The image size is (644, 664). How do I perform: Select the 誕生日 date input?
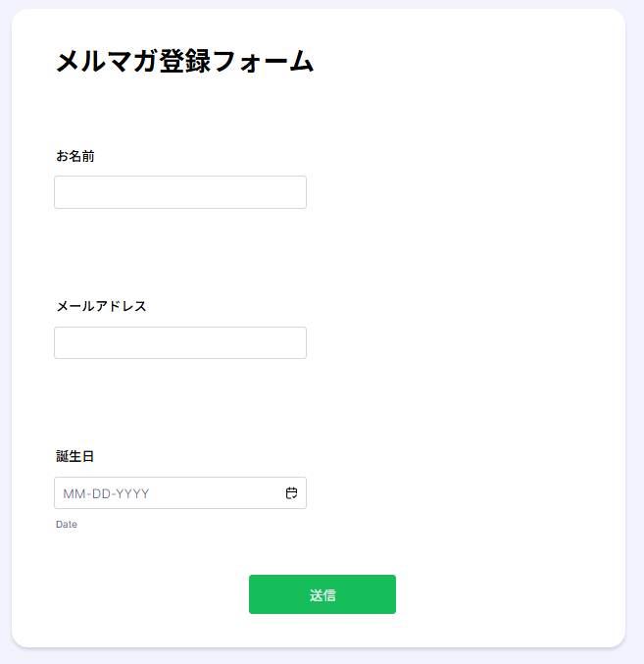[x=167, y=493]
